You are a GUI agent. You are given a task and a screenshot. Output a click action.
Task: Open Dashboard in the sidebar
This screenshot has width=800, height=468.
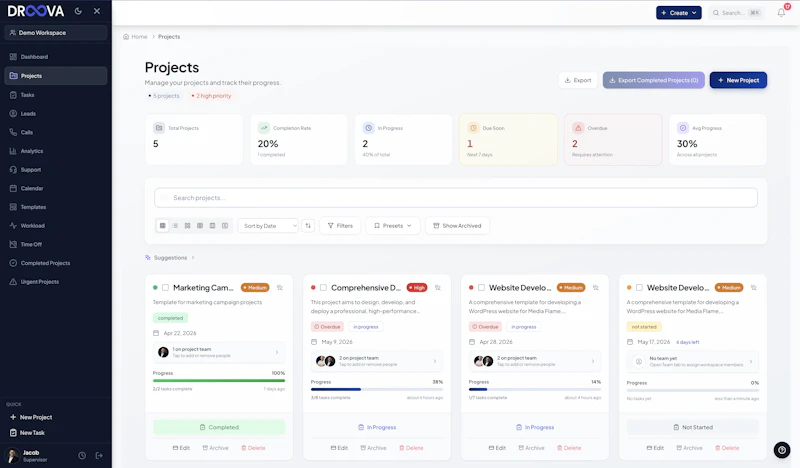tap(56, 57)
